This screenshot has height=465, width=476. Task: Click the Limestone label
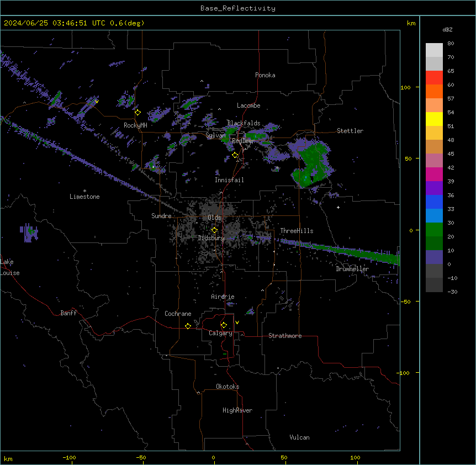tap(84, 197)
